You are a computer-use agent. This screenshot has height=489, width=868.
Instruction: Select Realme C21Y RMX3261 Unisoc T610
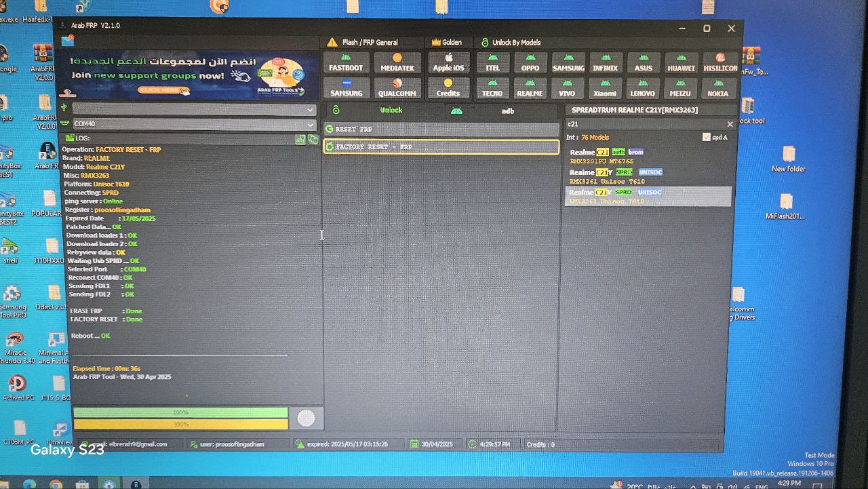[x=648, y=176]
